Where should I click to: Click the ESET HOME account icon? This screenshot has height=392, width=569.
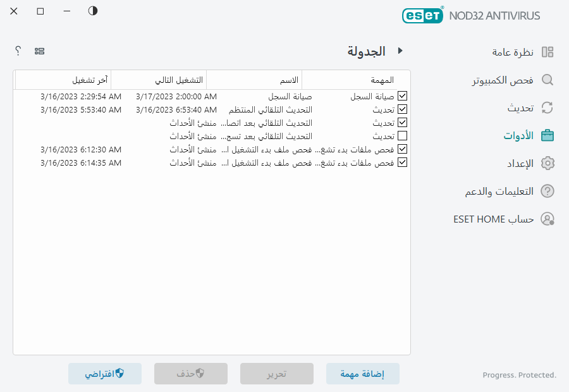tap(548, 219)
